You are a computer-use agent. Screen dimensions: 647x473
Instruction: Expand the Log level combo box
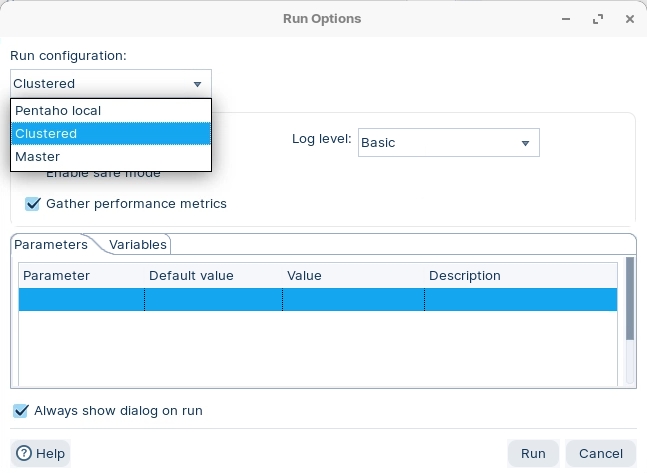pyautogui.click(x=448, y=143)
